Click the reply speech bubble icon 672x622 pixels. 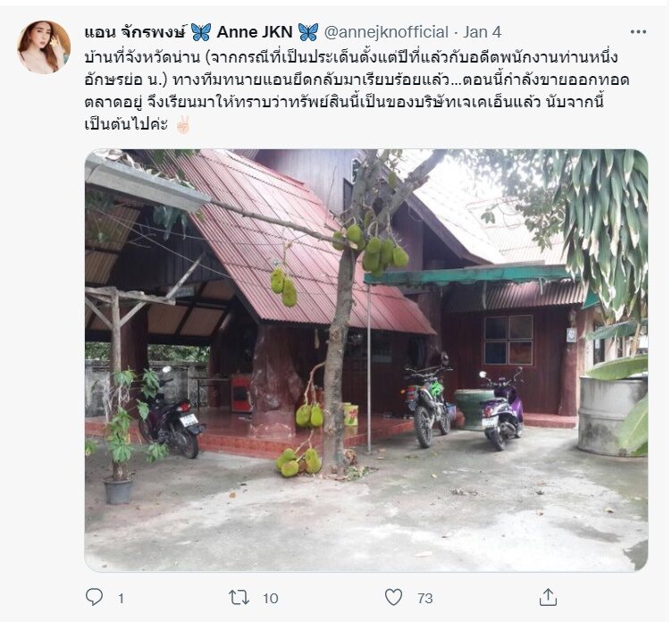point(94,597)
